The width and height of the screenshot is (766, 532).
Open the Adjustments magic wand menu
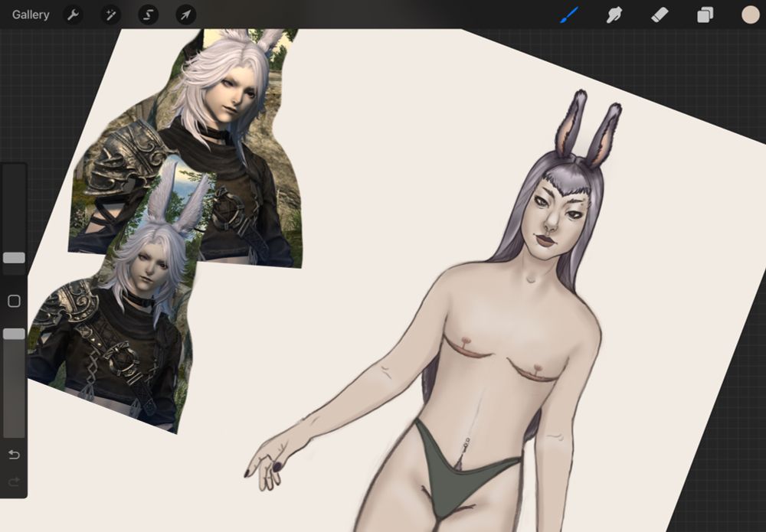tap(110, 15)
